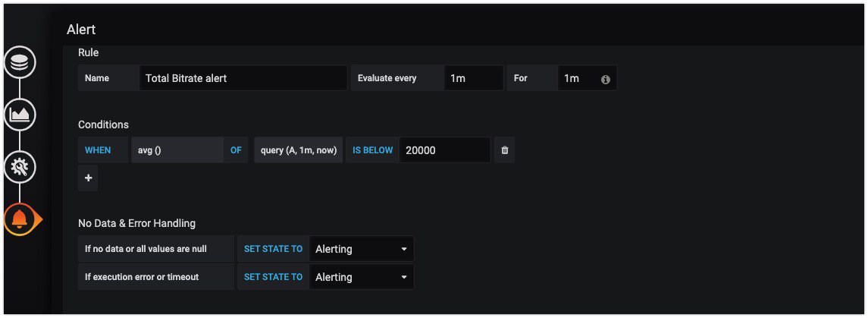Image resolution: width=868 pixels, height=318 pixels.
Task: Change the IS BELOW evaluator type
Action: pyautogui.click(x=372, y=150)
